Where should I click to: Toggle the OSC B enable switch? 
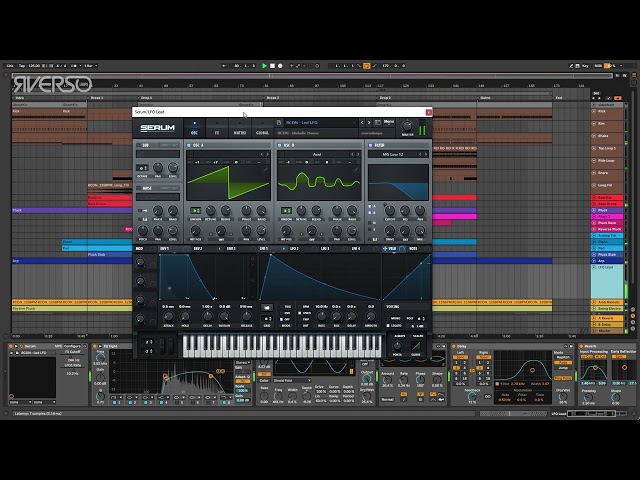[280, 145]
